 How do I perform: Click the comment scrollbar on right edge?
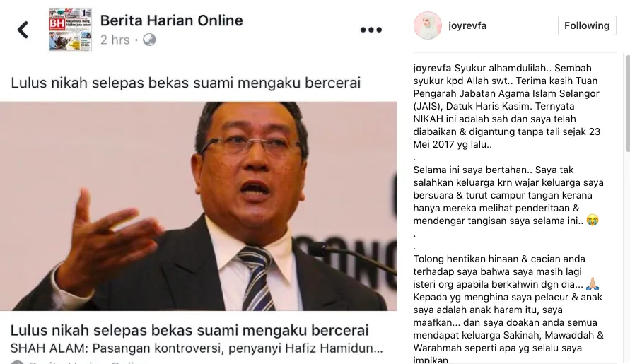pos(627,103)
